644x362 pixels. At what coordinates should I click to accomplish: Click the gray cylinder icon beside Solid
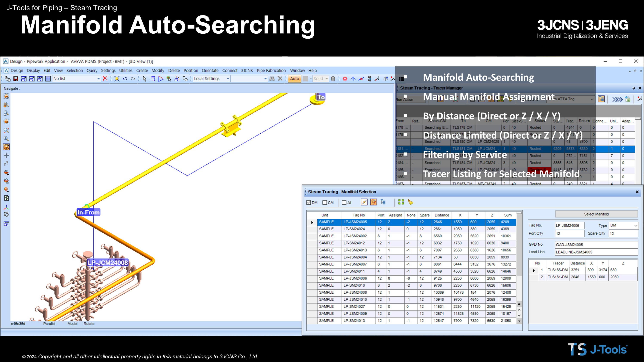(x=333, y=79)
